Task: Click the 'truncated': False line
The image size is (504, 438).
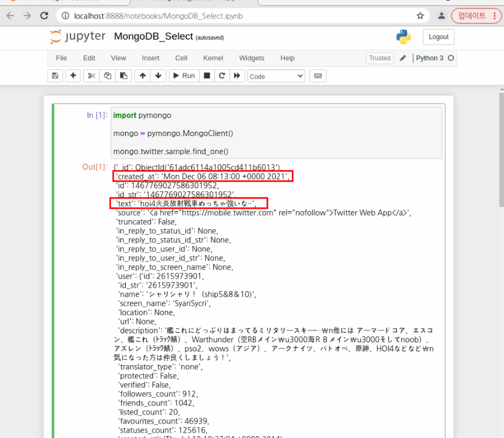Action: pyautogui.click(x=146, y=222)
